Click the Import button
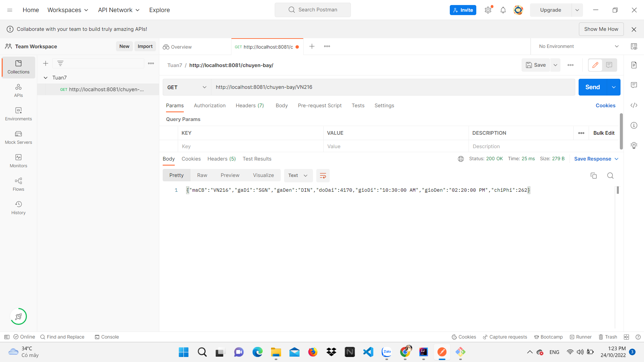This screenshot has height=362, width=644. 145,46
